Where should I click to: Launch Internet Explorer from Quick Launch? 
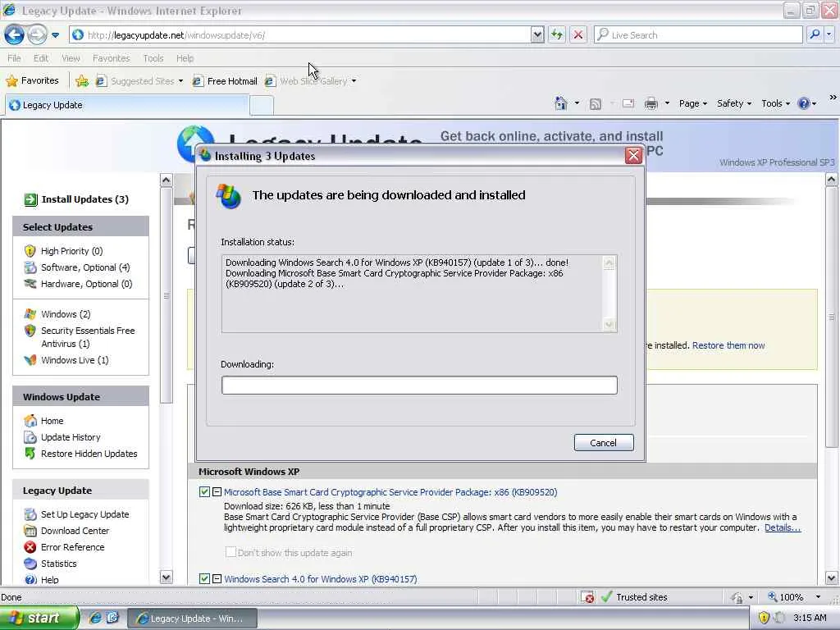(x=95, y=618)
